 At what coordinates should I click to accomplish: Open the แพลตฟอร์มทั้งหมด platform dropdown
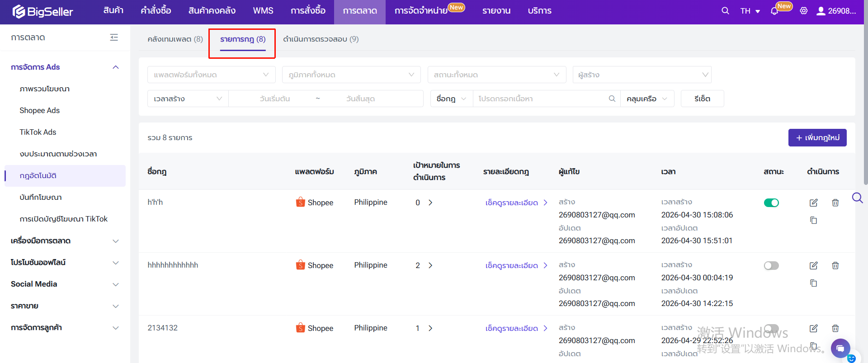pyautogui.click(x=211, y=75)
